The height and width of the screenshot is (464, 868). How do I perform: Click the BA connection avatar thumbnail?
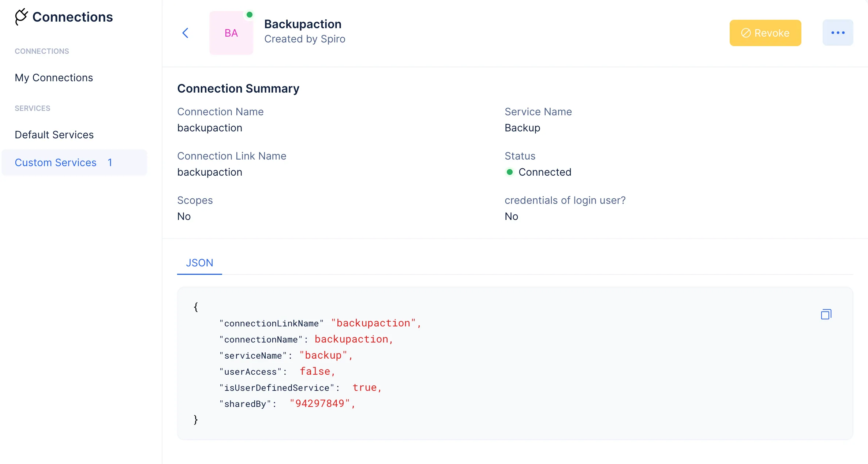click(231, 33)
